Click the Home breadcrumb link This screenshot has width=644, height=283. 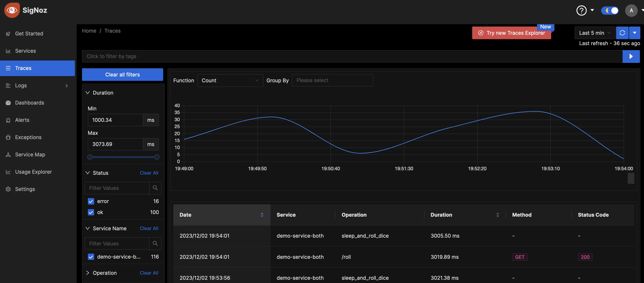coord(89,31)
